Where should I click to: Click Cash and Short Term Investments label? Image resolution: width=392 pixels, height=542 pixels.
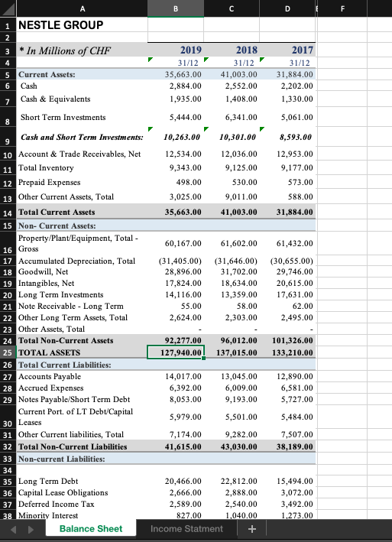(x=82, y=138)
